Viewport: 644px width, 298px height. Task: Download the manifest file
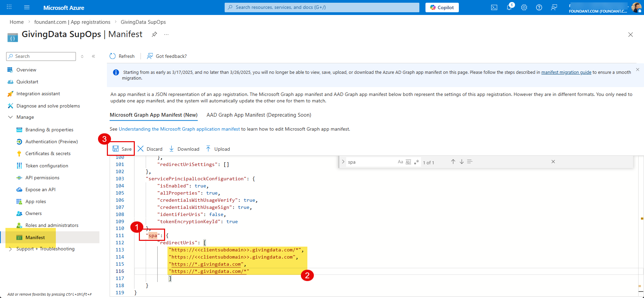tap(184, 149)
